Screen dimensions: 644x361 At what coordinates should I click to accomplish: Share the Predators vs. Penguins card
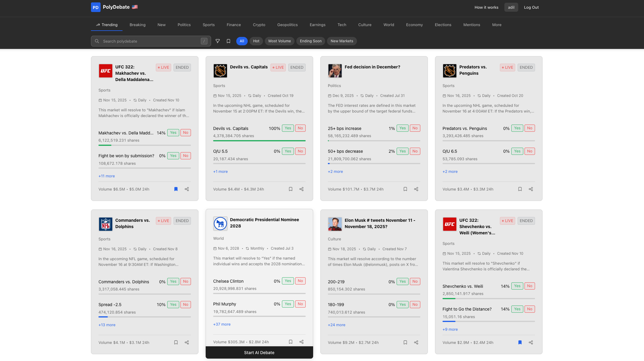pos(531,189)
